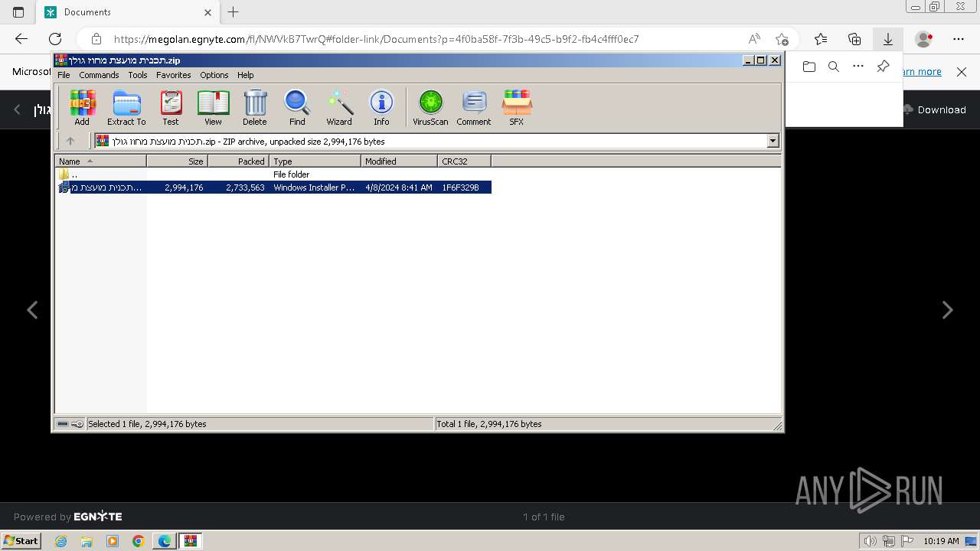Select the Documents browser tab
The image size is (980, 551).
[127, 12]
